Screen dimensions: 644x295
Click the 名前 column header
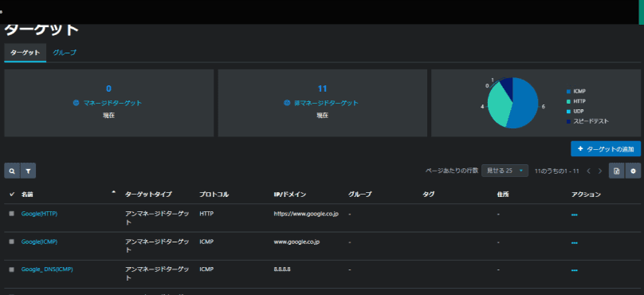27,195
